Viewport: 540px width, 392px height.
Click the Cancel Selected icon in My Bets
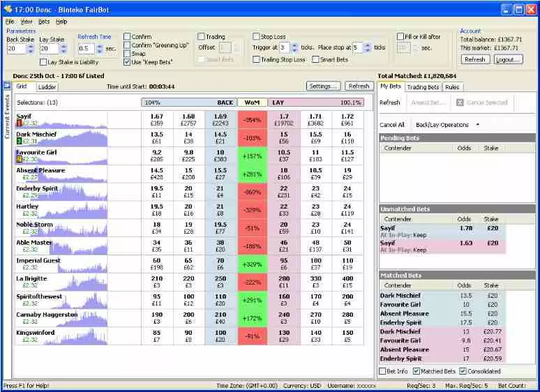(460, 103)
